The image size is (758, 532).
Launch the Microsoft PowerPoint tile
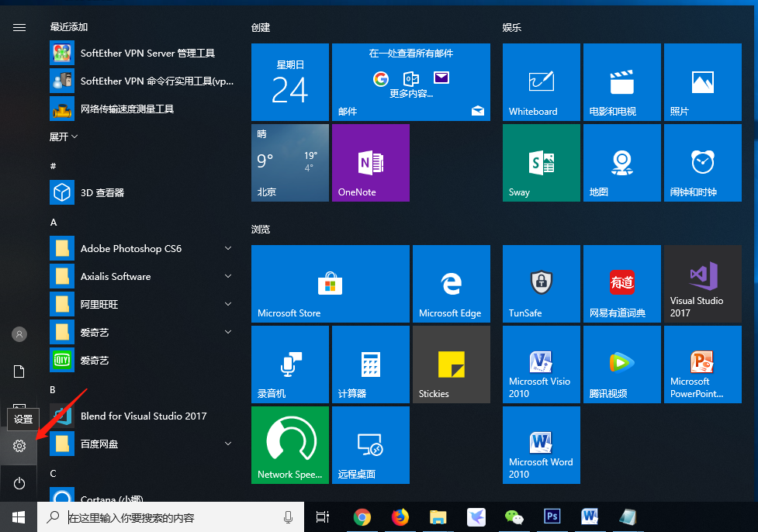pyautogui.click(x=702, y=364)
